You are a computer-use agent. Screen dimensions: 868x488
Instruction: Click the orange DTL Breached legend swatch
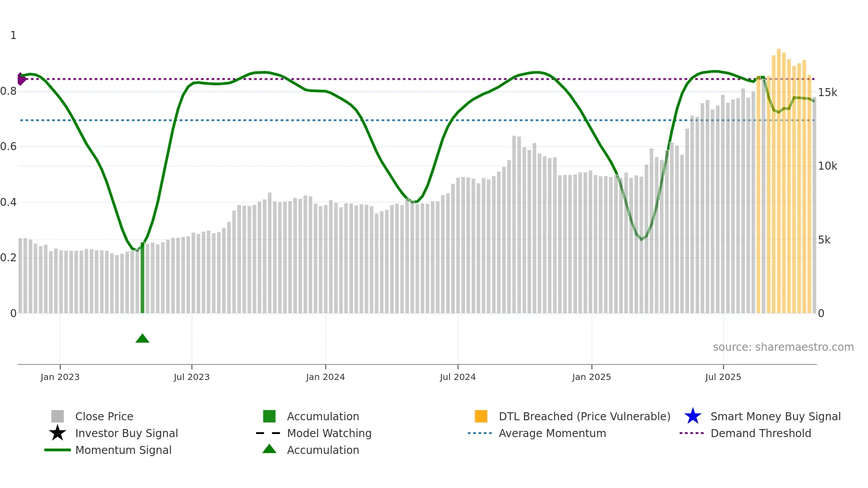481,416
